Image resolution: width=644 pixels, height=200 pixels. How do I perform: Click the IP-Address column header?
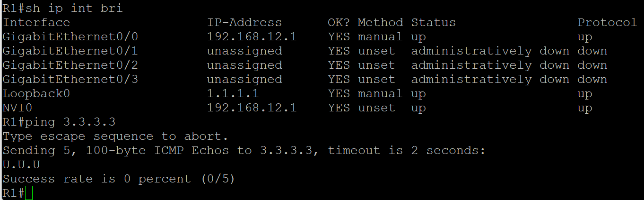point(244,23)
